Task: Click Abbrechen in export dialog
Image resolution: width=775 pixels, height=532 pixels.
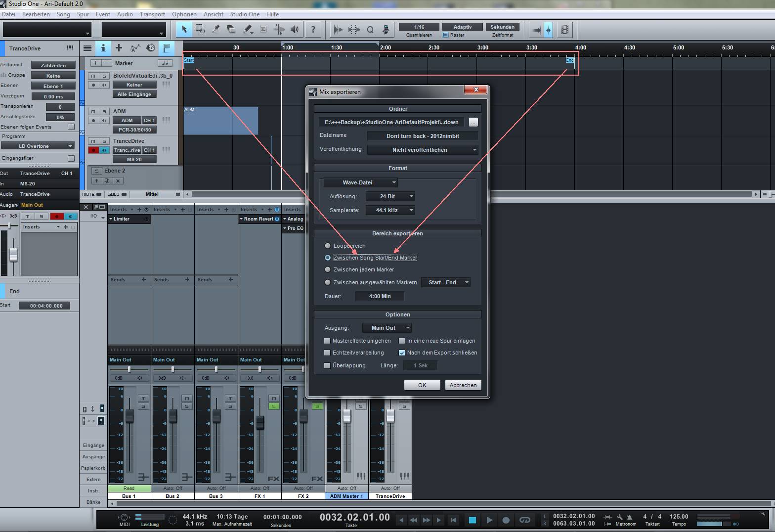Action: pos(463,385)
